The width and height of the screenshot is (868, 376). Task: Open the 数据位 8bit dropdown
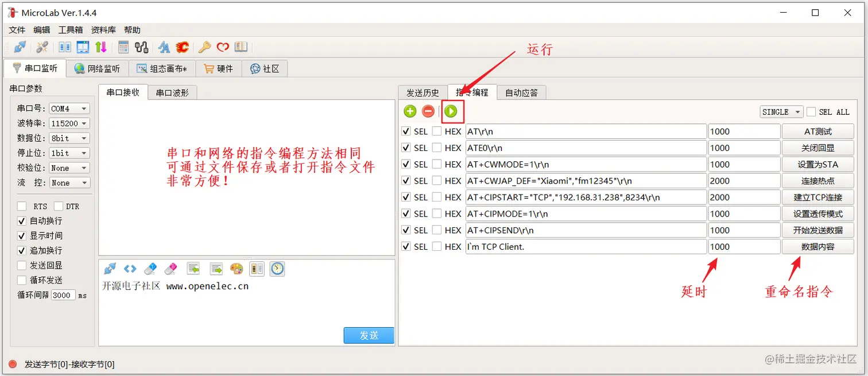tap(69, 138)
